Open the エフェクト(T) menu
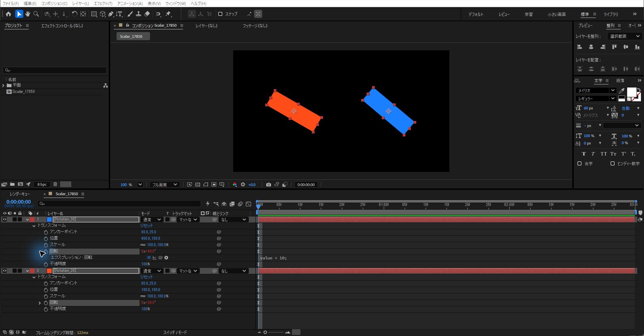644x336 pixels. [103, 3]
